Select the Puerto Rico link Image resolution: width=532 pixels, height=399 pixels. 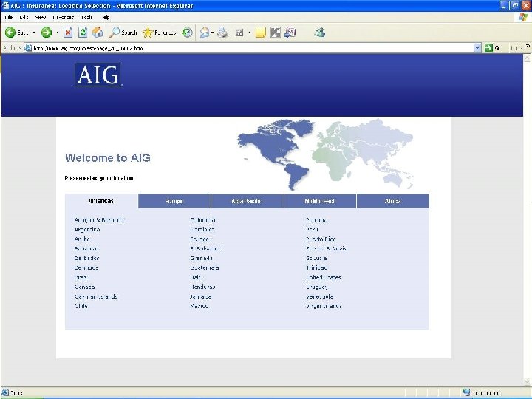coord(321,239)
